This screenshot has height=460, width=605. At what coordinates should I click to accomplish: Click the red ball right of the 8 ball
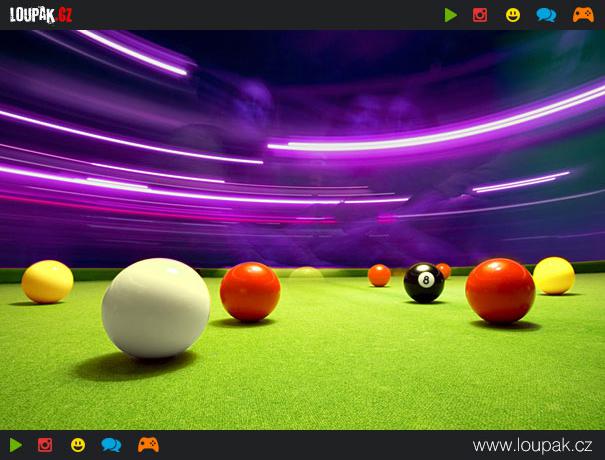coord(500,290)
